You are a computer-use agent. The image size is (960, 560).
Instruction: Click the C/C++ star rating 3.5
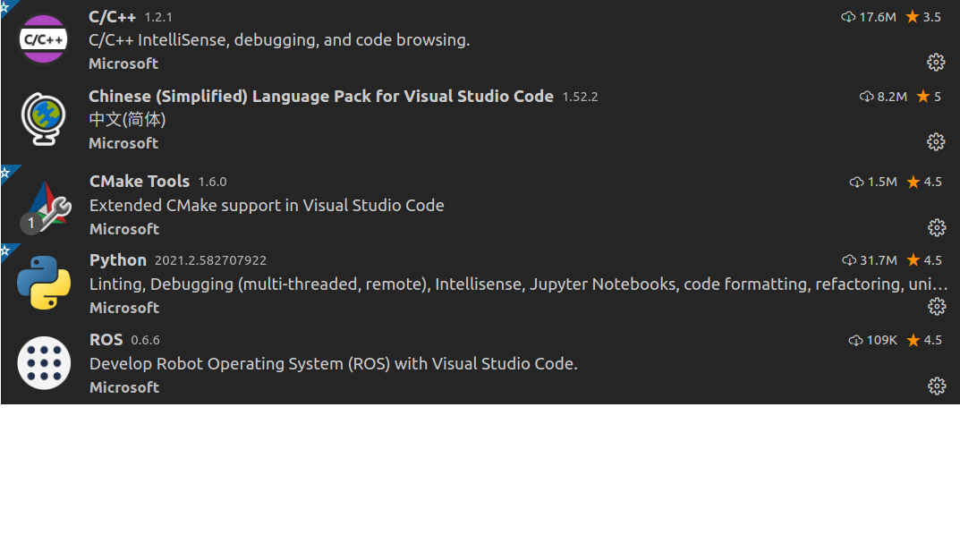pyautogui.click(x=923, y=17)
